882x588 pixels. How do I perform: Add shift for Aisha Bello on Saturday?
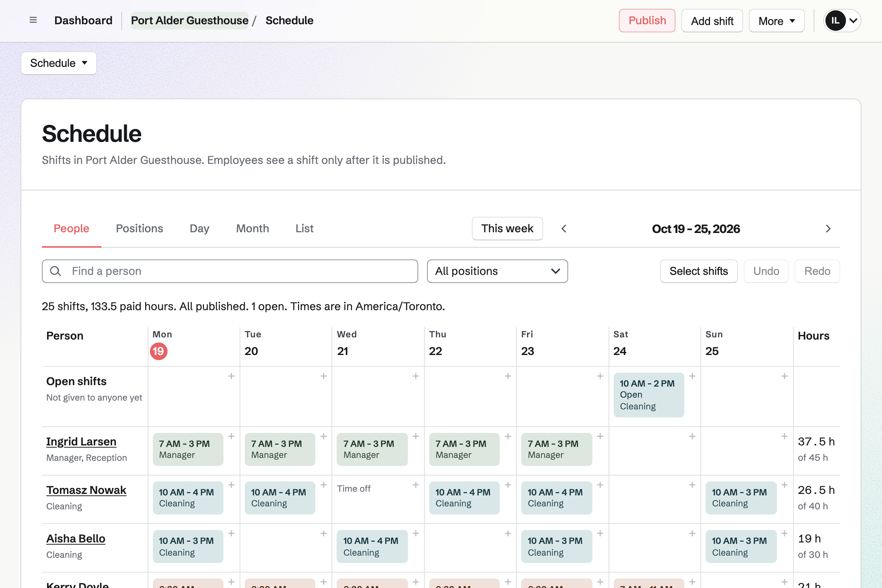coord(692,533)
